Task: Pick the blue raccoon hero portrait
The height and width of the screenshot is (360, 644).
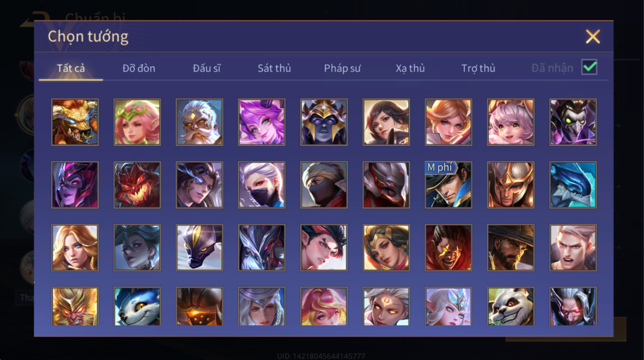Action: click(x=137, y=306)
